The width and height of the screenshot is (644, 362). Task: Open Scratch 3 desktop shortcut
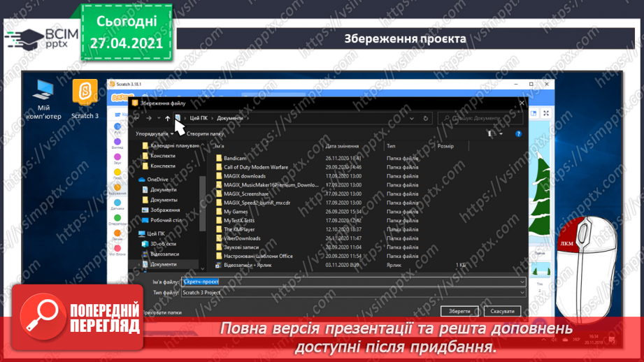(x=85, y=99)
